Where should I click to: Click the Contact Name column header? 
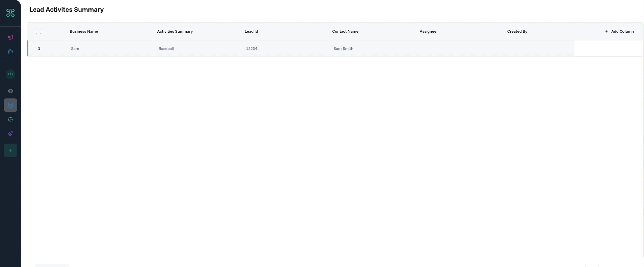pyautogui.click(x=345, y=31)
